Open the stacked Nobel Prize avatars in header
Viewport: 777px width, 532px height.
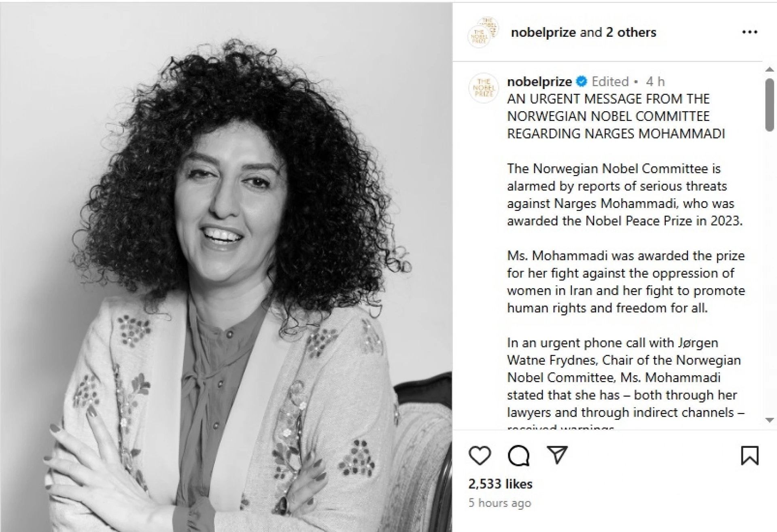coord(483,32)
